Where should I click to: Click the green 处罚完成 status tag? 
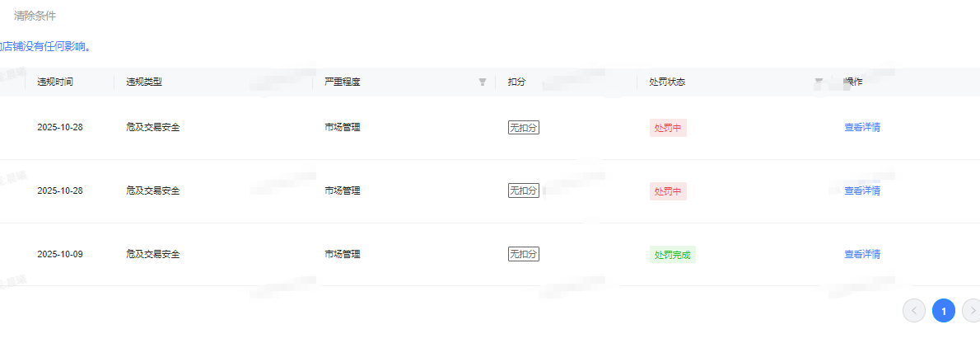(x=673, y=255)
